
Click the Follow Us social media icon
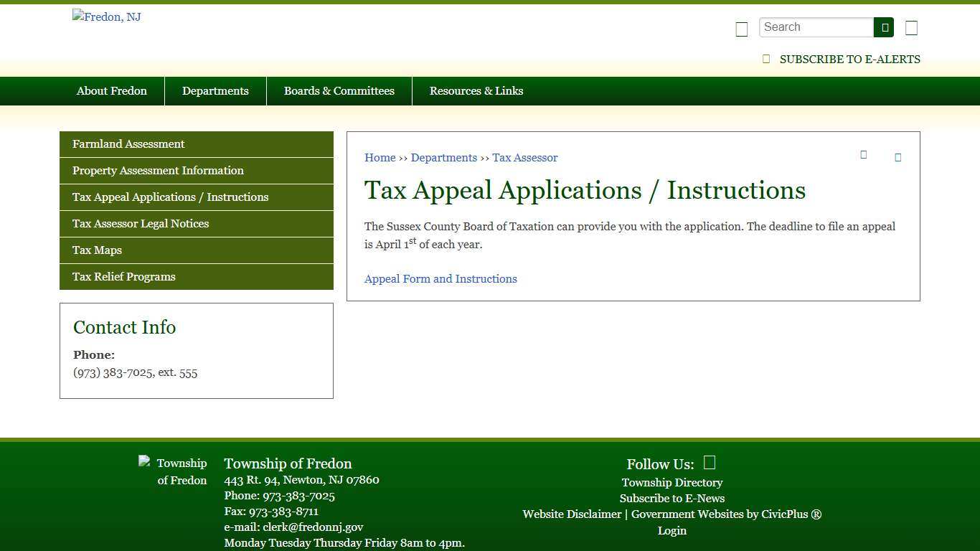(x=709, y=462)
